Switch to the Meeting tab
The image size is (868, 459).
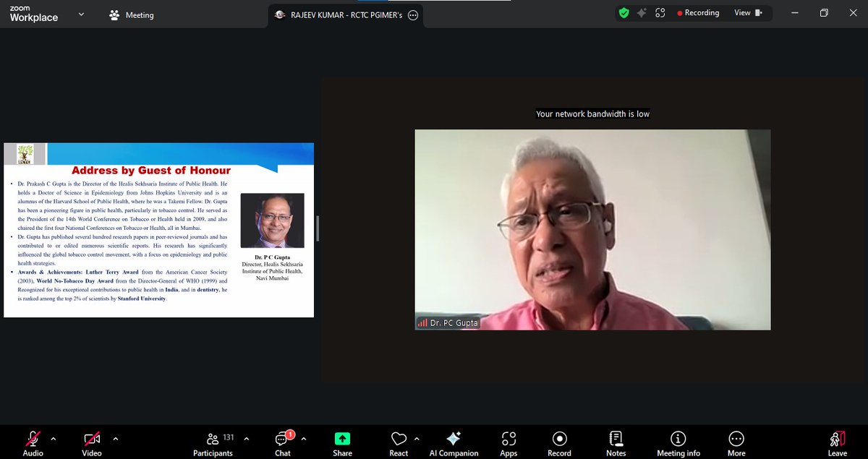[x=131, y=14]
